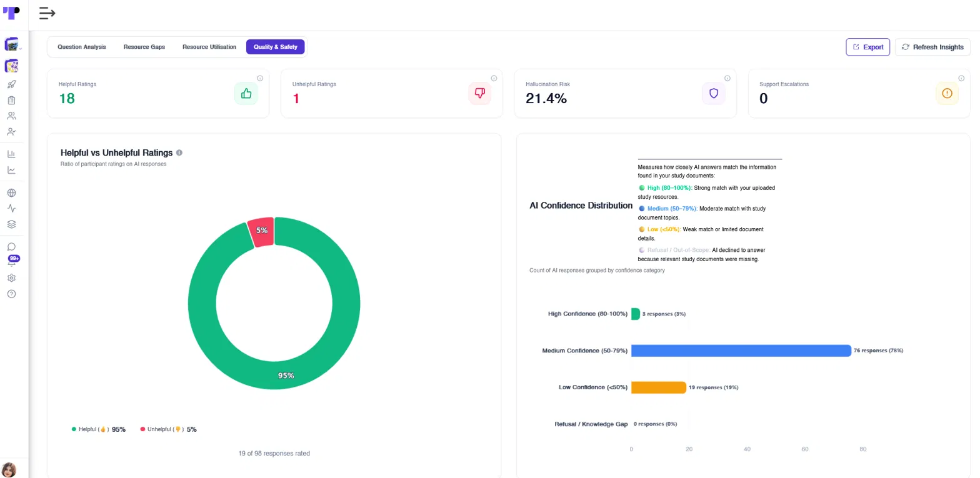Open the clipboard icon in the sidebar
The width and height of the screenshot is (980, 478).
11,100
